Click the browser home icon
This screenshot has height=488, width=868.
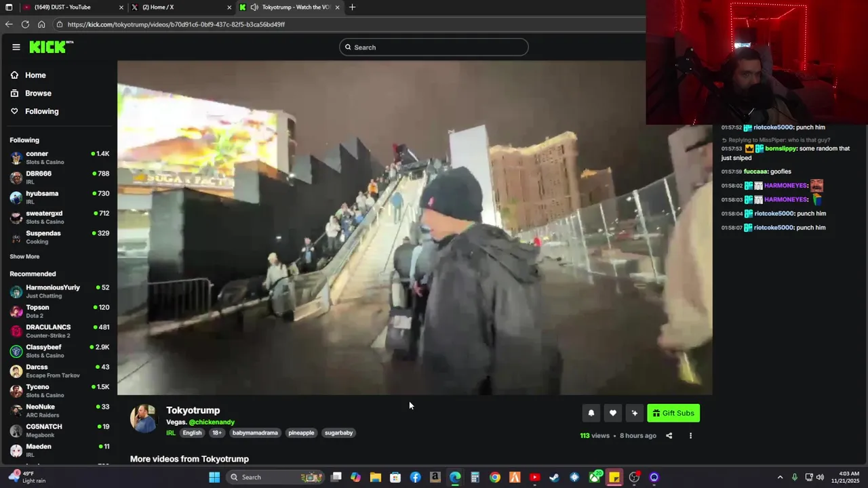coord(41,24)
